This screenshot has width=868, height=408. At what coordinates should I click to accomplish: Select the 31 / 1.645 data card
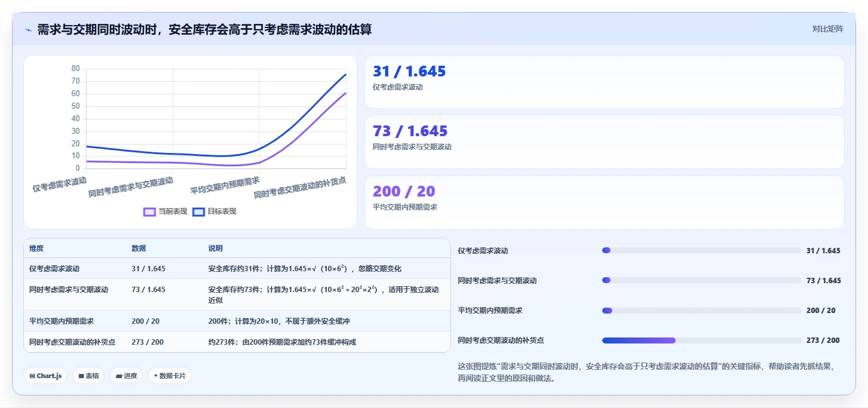[x=604, y=82]
